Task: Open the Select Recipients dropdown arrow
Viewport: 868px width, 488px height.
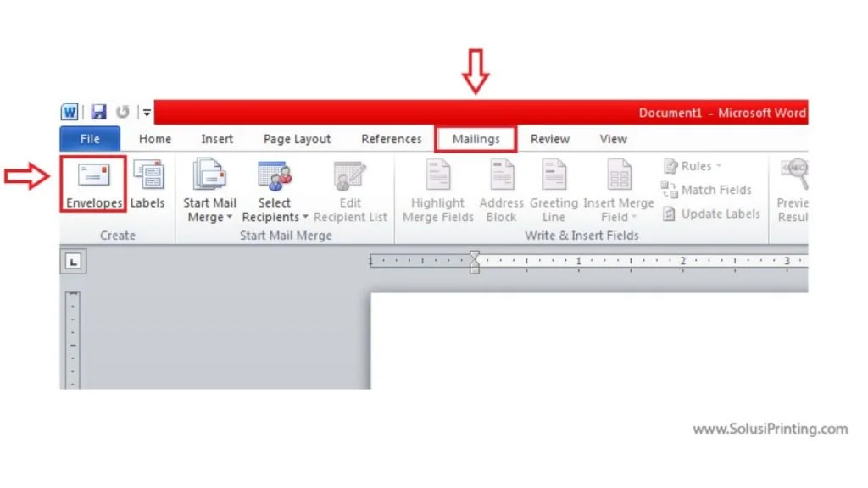Action: click(305, 217)
